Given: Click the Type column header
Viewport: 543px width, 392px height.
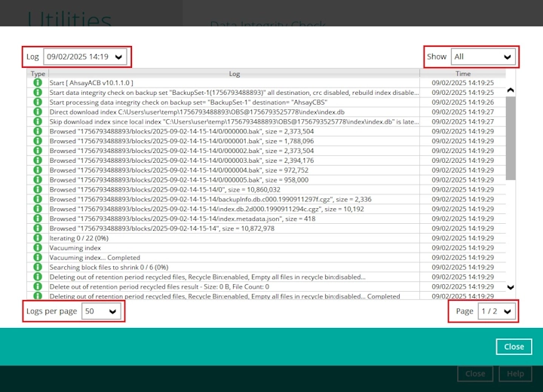Looking at the screenshot, I should pos(38,73).
